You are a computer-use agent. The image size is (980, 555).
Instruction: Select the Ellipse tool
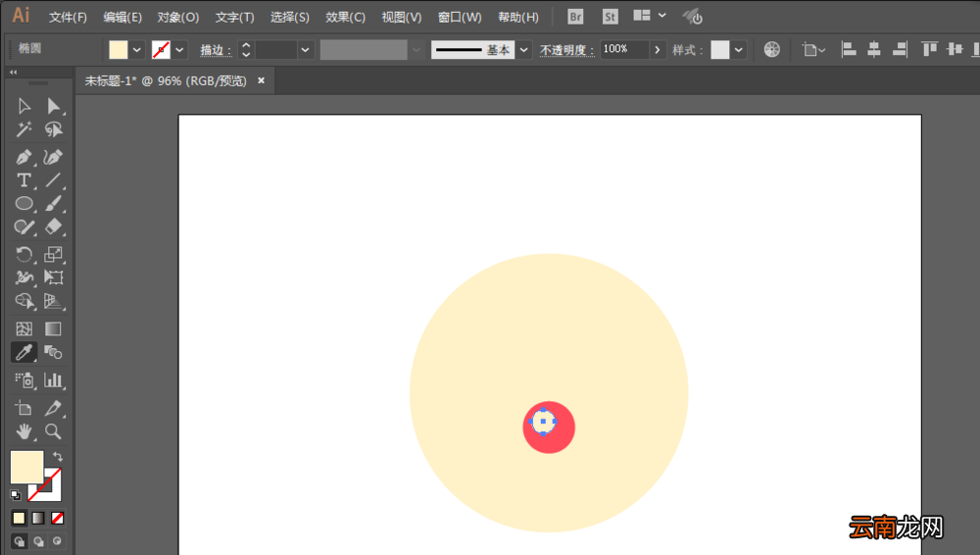[x=24, y=203]
